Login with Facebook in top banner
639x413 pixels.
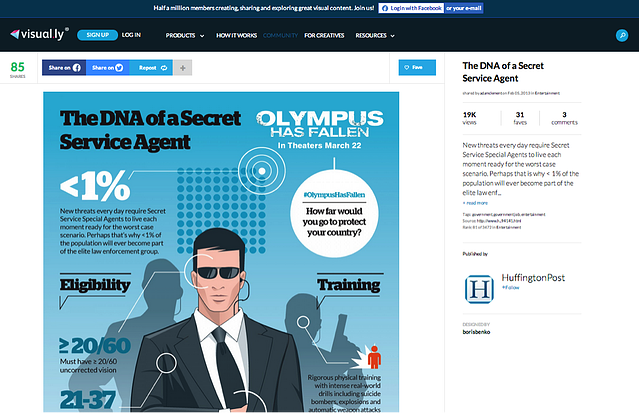point(411,8)
